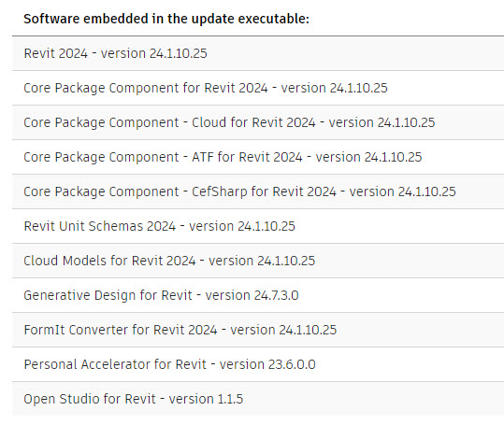Click the Core Package Component for Revit 2024 row
The image size is (504, 425).
[x=258, y=88]
